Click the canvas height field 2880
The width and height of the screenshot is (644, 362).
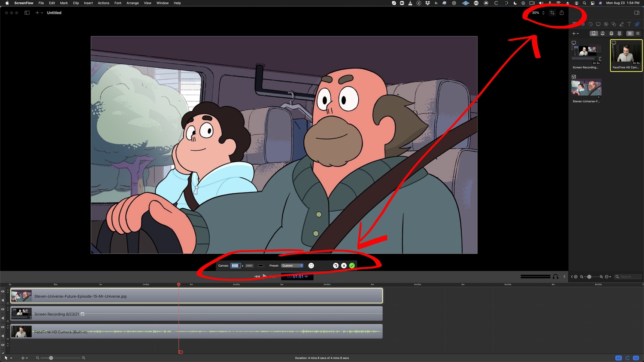[249, 266]
